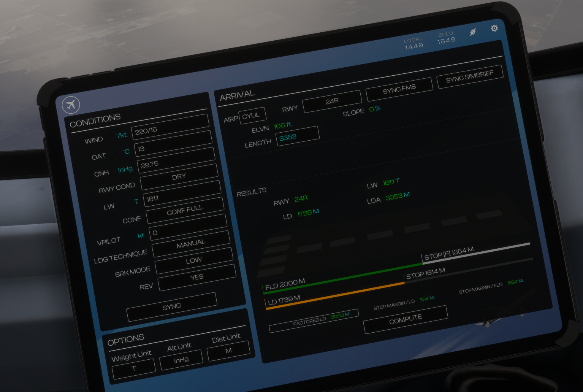
Task: Open the CONF FULL flap selector
Action: point(185,210)
